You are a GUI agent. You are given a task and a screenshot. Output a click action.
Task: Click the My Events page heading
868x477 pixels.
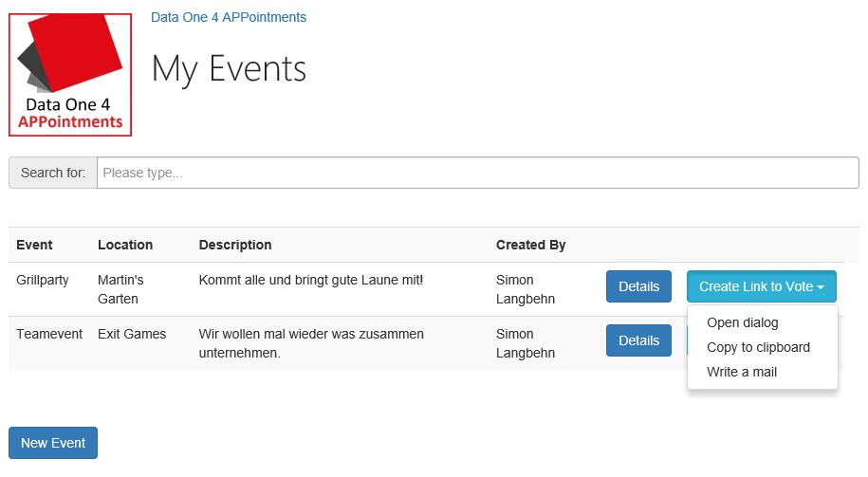click(229, 69)
